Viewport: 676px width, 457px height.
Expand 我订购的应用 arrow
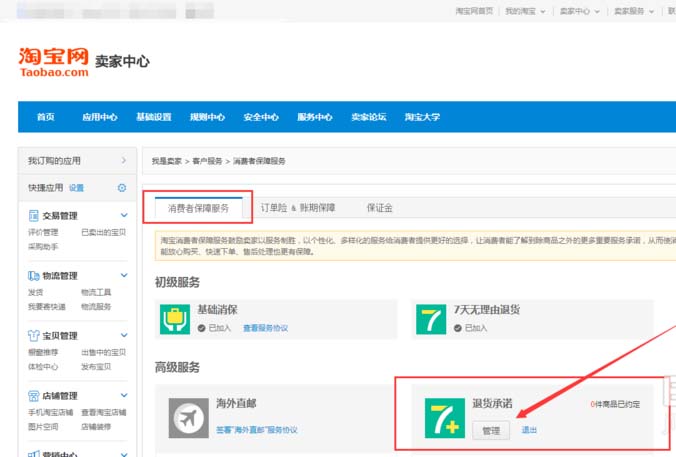tap(124, 160)
